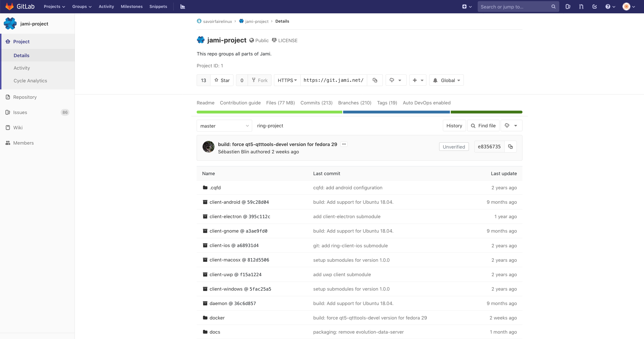Image resolution: width=644 pixels, height=339 pixels.
Task: Click the Issues count link showing 86
Action: click(x=65, y=112)
